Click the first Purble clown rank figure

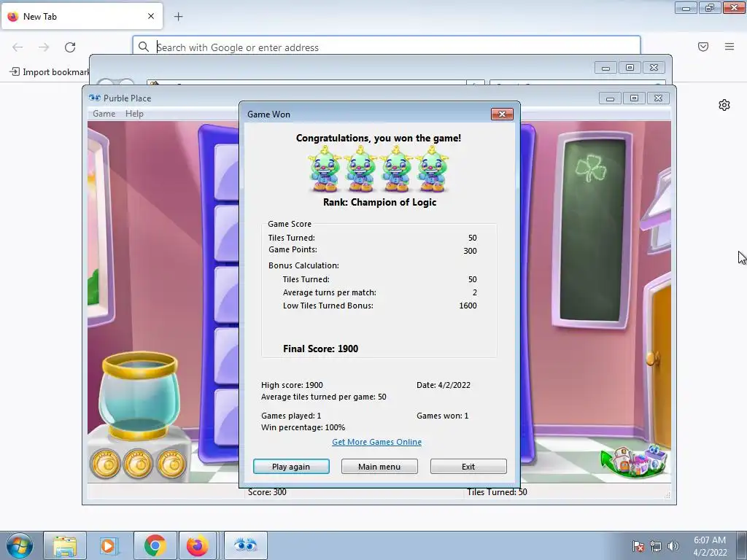(325, 169)
